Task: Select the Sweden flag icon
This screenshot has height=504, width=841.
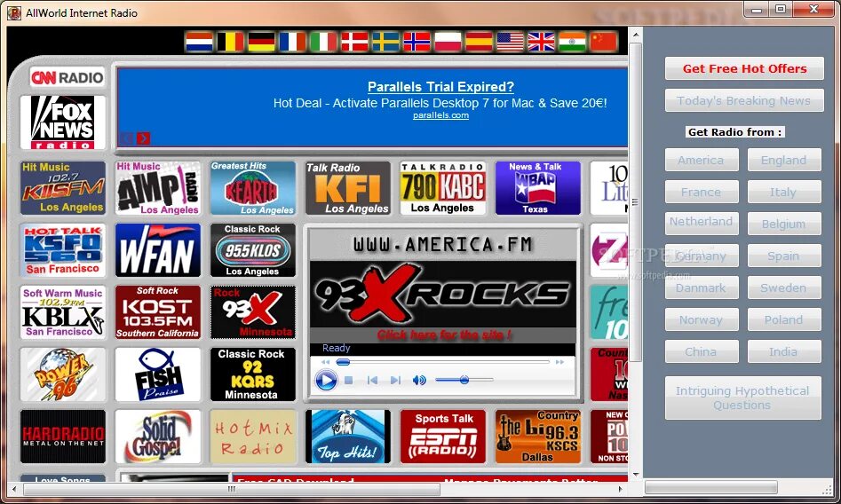Action: [x=385, y=42]
